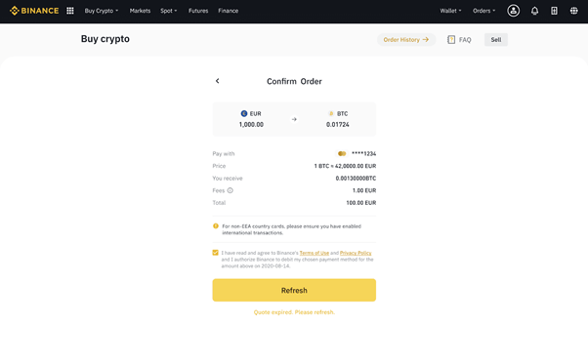The height and width of the screenshot is (364, 588).
Task: Open Order History
Action: [406, 39]
